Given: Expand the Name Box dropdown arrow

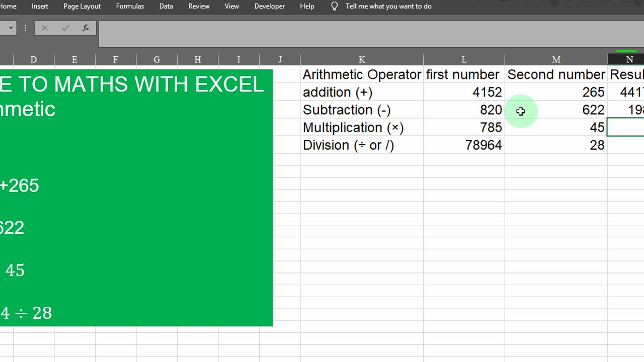Looking at the screenshot, I should point(10,28).
